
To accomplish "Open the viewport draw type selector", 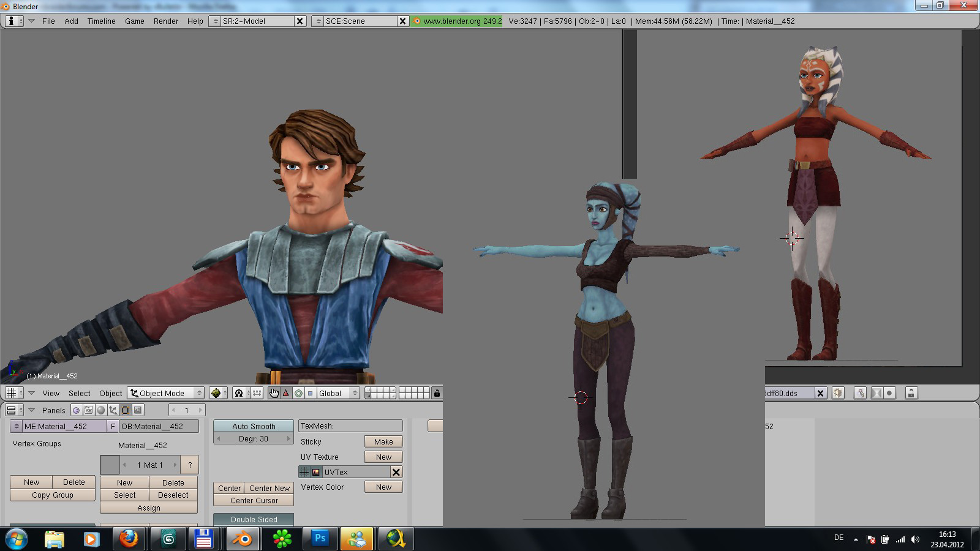I will click(x=218, y=393).
